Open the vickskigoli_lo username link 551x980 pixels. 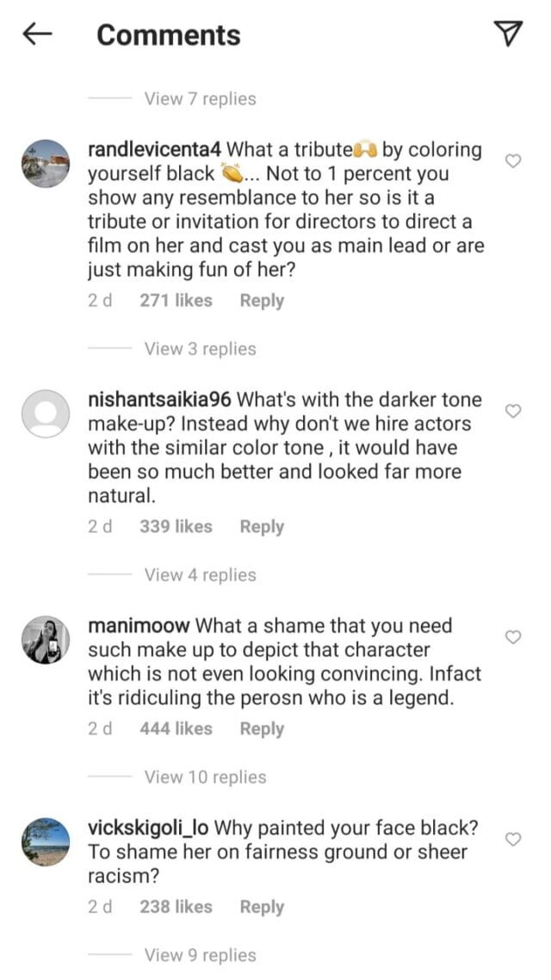pyautogui.click(x=148, y=828)
